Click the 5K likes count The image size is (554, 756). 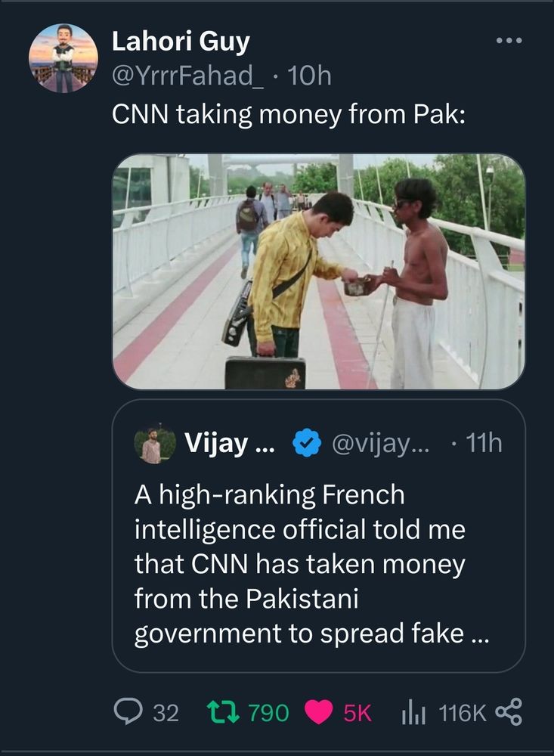click(357, 712)
